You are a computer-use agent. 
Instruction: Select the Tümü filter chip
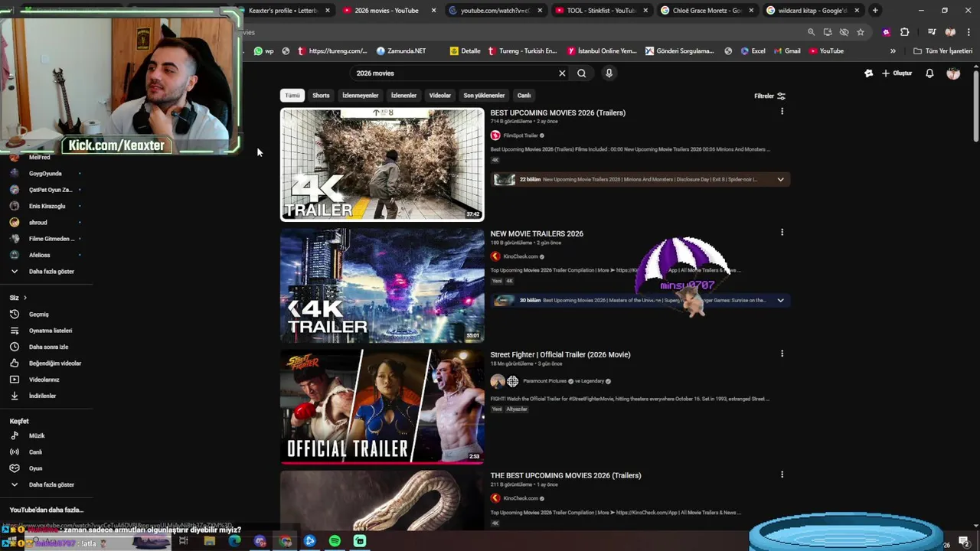292,96
